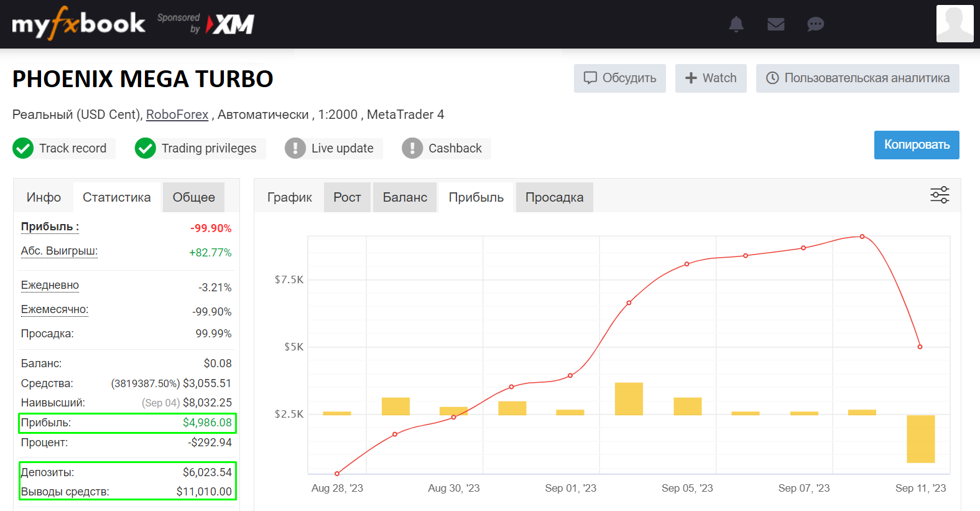
Task: Click the blue Копировать button
Action: pyautogui.click(x=917, y=145)
